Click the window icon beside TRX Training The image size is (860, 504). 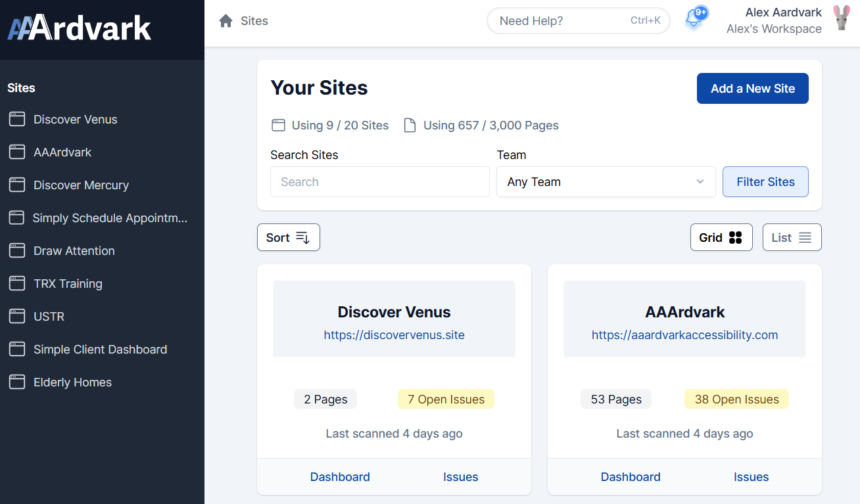click(17, 284)
